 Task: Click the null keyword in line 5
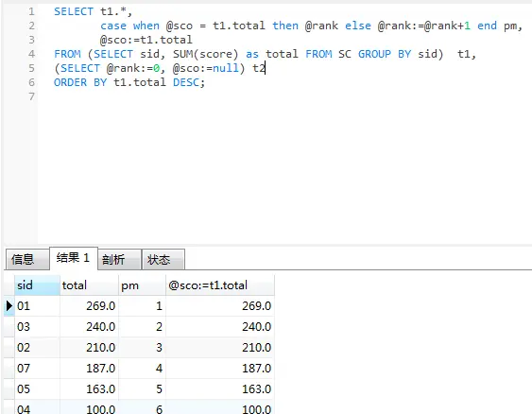click(226, 68)
